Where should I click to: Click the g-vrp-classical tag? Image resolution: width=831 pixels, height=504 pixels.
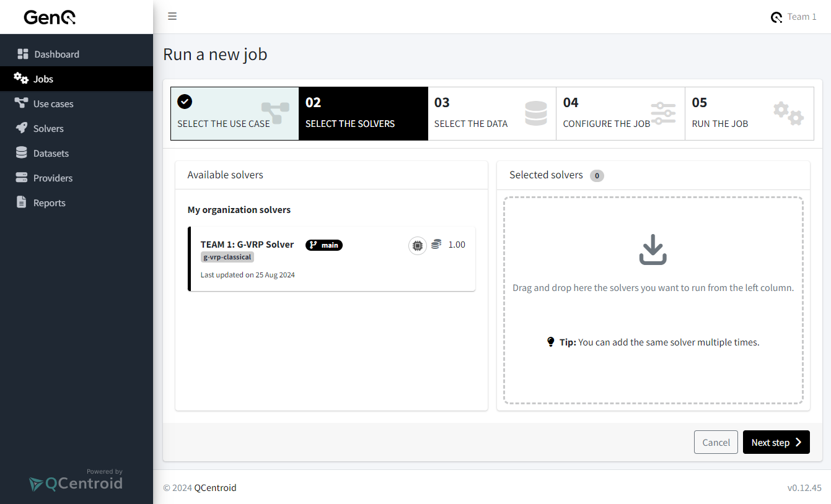(227, 257)
